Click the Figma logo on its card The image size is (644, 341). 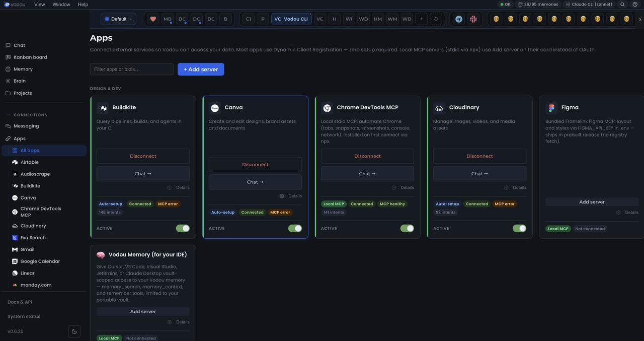point(551,108)
